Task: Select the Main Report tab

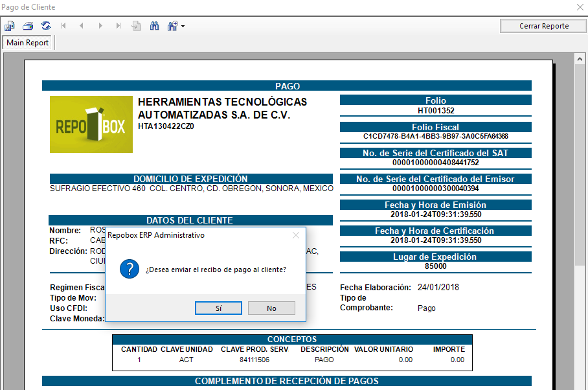Action: [28, 43]
